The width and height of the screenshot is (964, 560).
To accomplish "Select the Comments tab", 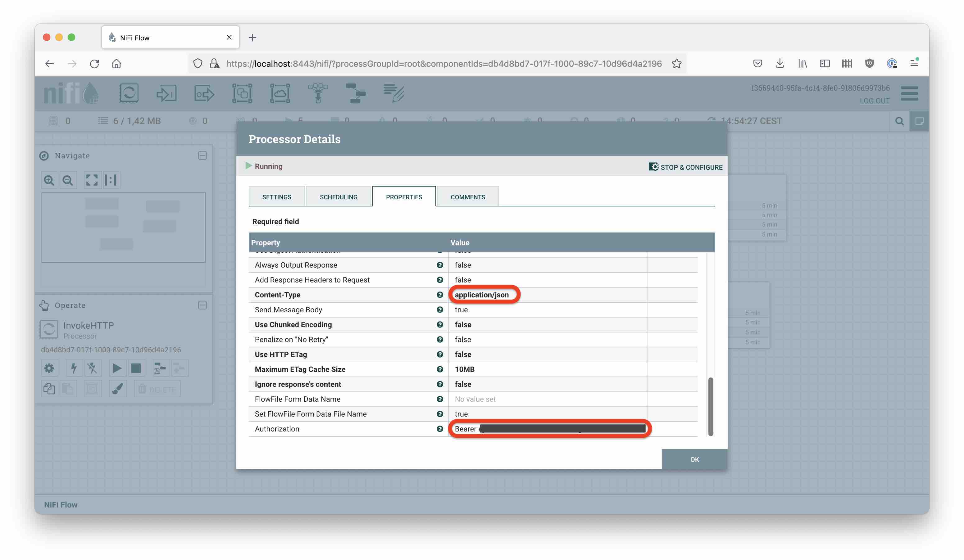I will click(x=467, y=197).
